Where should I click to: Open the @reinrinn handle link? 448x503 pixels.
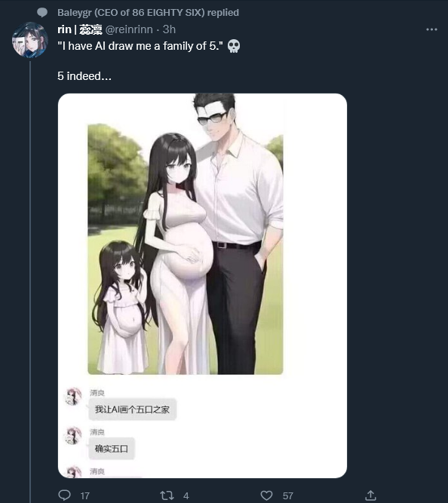(129, 29)
